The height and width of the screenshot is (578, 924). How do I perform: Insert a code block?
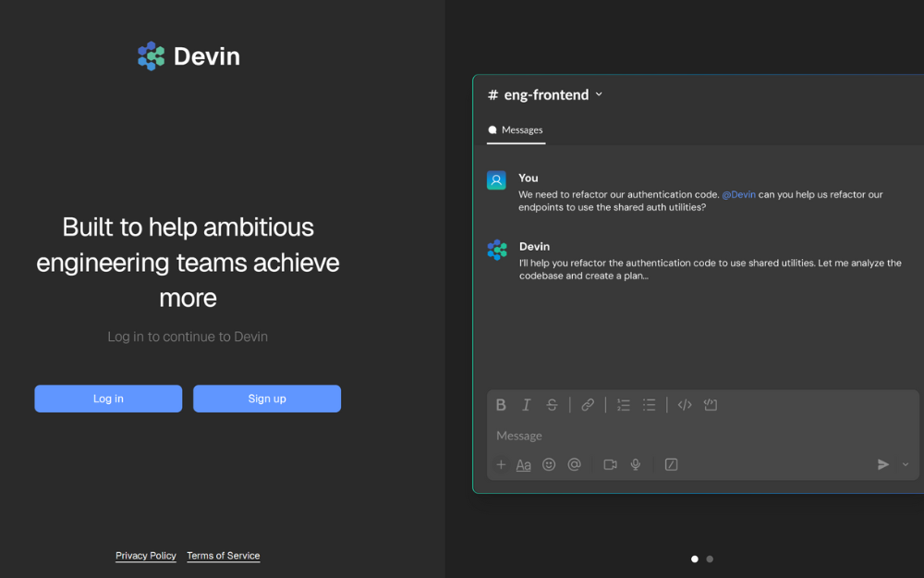click(x=710, y=405)
